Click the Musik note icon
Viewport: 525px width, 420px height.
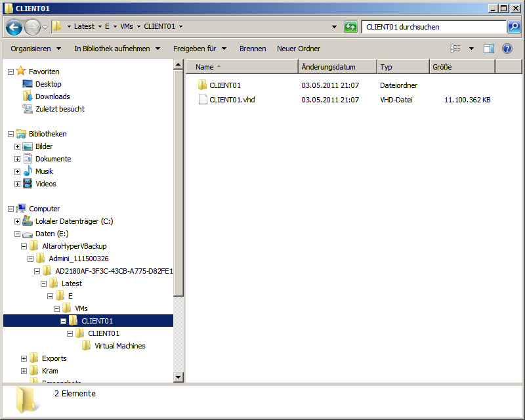[x=28, y=171]
